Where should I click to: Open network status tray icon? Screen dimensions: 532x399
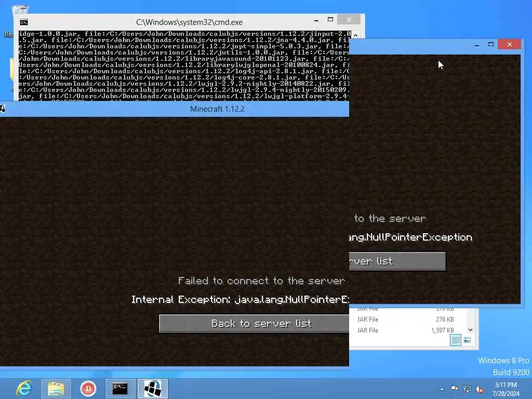click(467, 389)
